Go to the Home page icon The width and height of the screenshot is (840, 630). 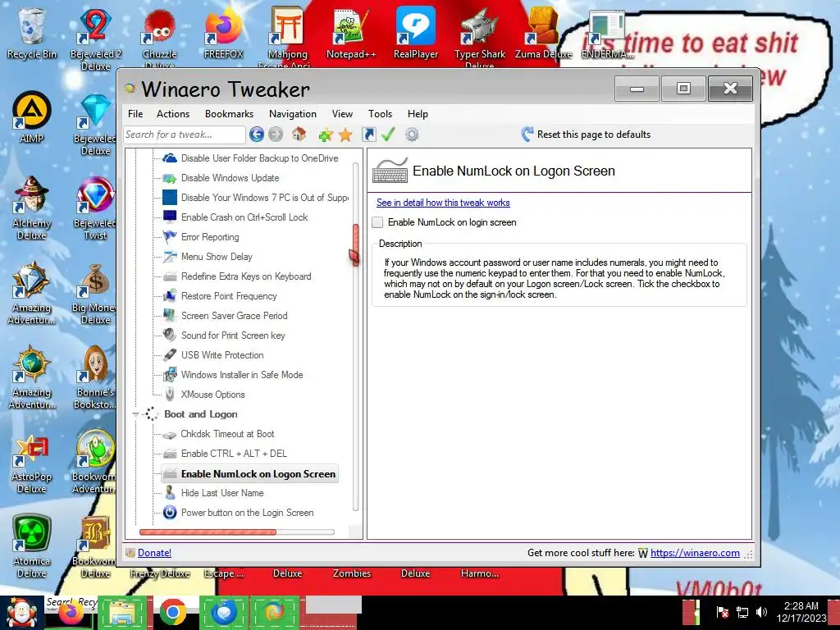click(x=299, y=134)
